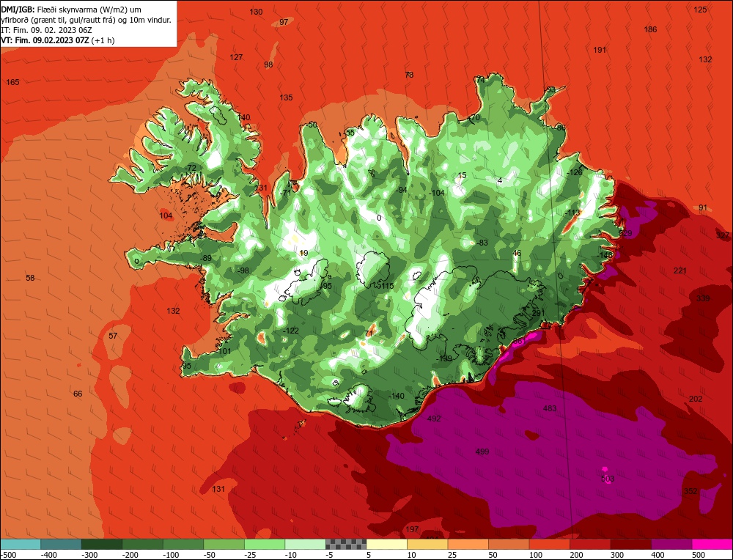Click the purple legend swatch between 400 and 500
Viewport: 733px width, 560px height.
pos(671,544)
